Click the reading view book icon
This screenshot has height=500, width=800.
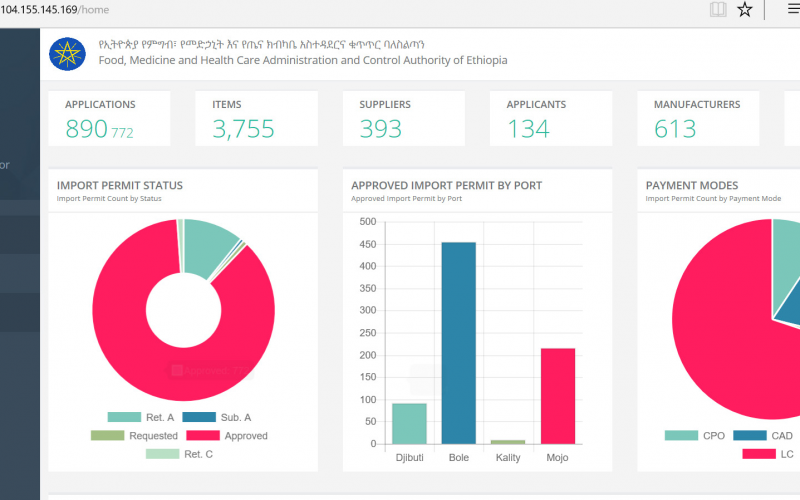click(717, 10)
